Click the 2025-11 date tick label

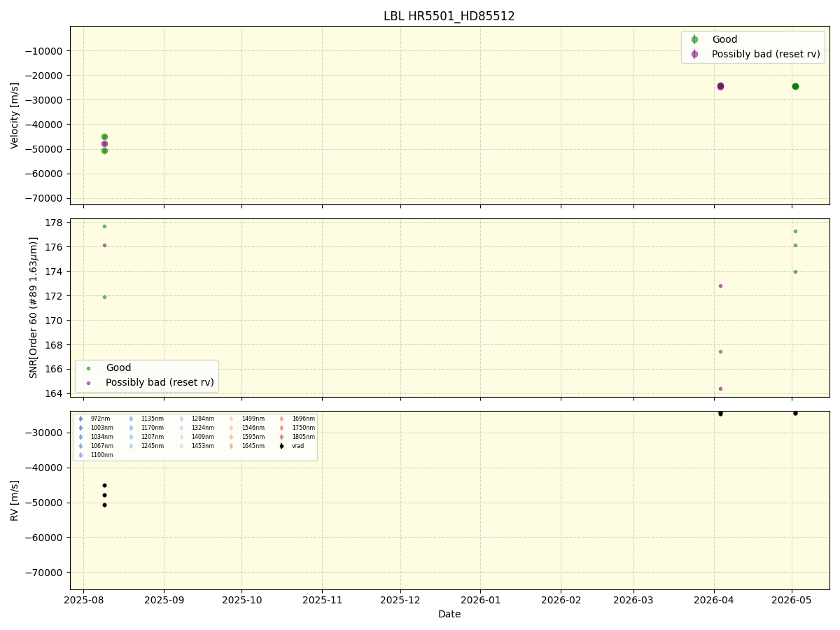click(x=322, y=600)
